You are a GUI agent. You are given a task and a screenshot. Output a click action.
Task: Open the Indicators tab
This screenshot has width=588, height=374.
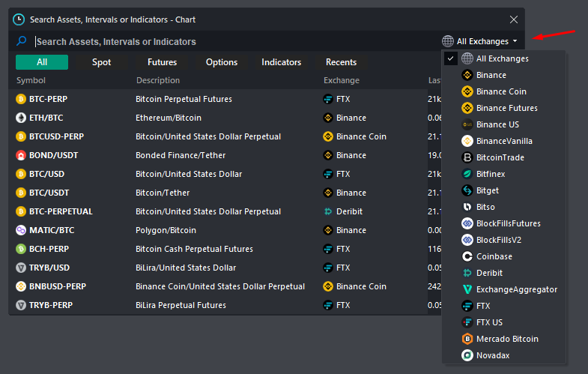[x=281, y=62]
